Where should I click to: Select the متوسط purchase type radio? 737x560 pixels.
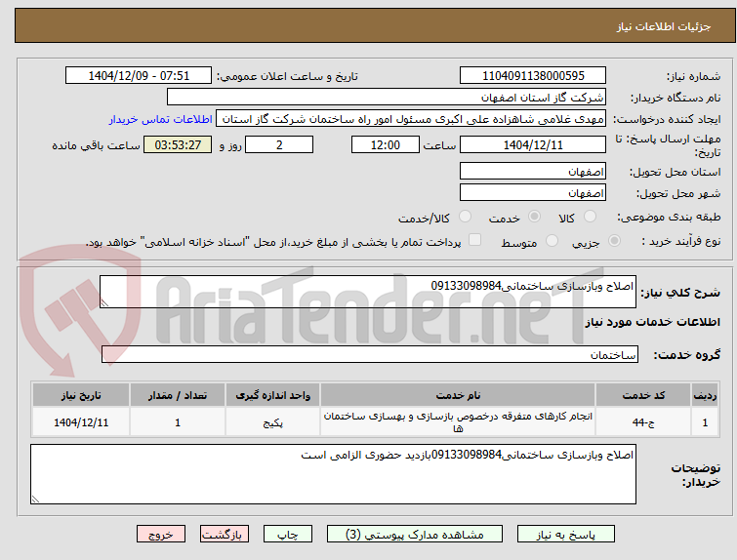[552, 241]
